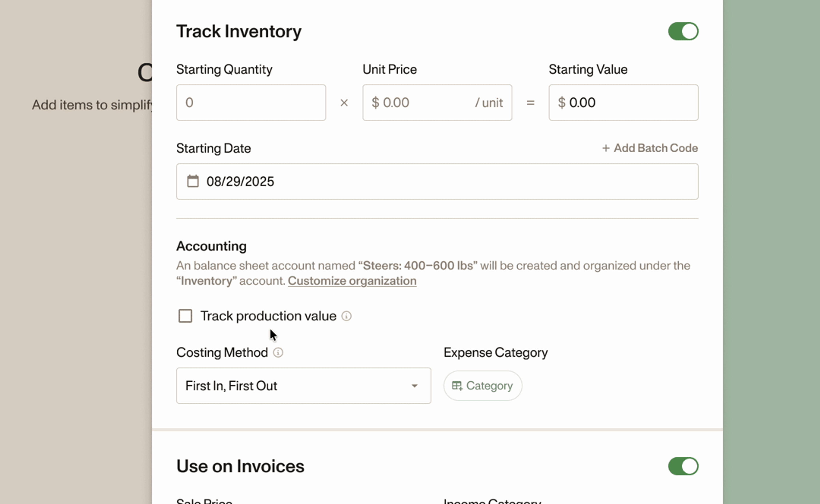Image resolution: width=820 pixels, height=504 pixels.
Task: Open the Costing Method dropdown
Action: (303, 386)
